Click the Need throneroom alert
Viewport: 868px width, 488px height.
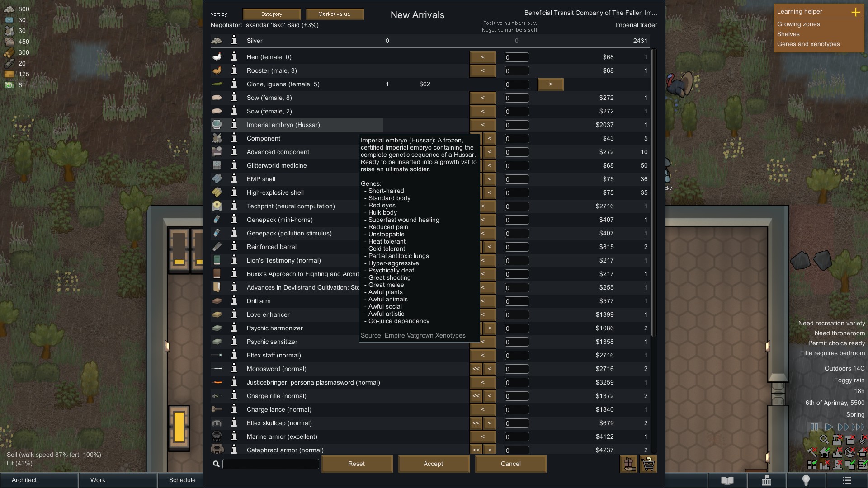(840, 333)
